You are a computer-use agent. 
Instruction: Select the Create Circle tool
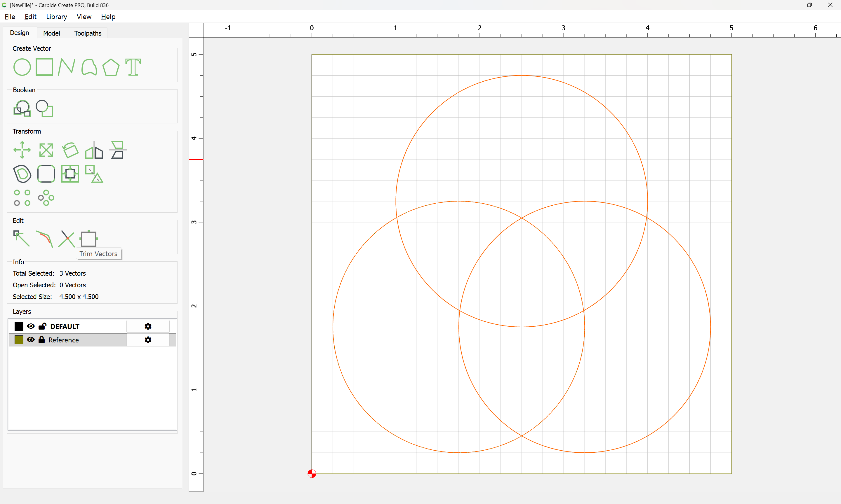(x=22, y=67)
